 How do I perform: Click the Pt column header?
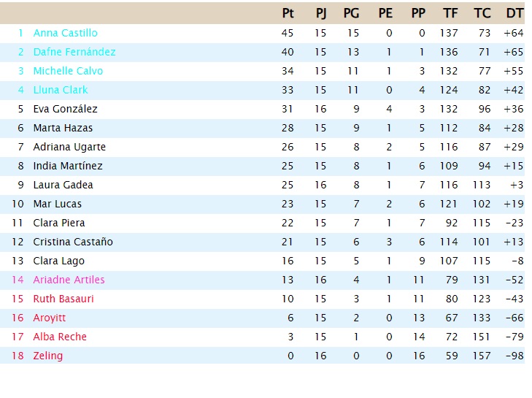(288, 13)
